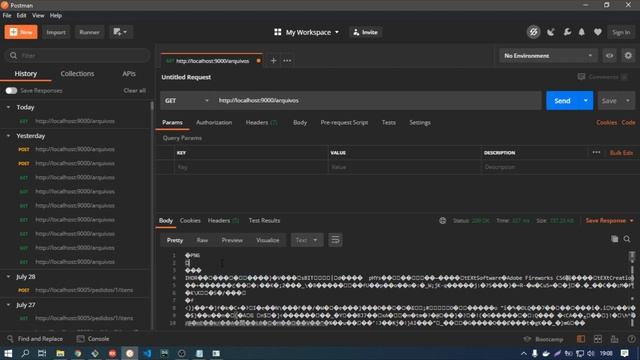This screenshot has width=640, height=360.
Task: Open Bootcamp in status bar
Action: (543, 339)
